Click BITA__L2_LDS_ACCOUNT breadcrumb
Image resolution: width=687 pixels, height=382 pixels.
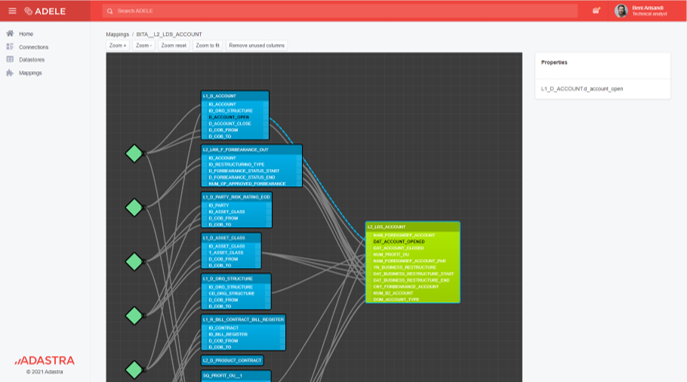tap(169, 34)
